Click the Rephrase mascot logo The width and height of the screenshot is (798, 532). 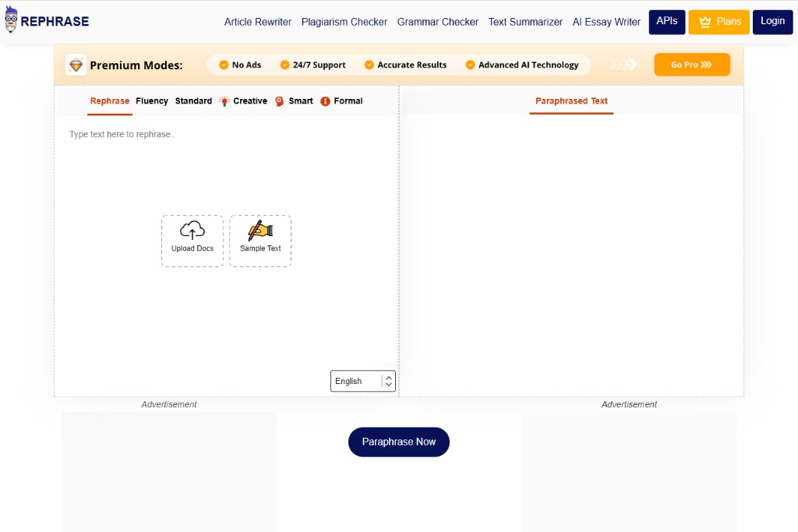11,21
